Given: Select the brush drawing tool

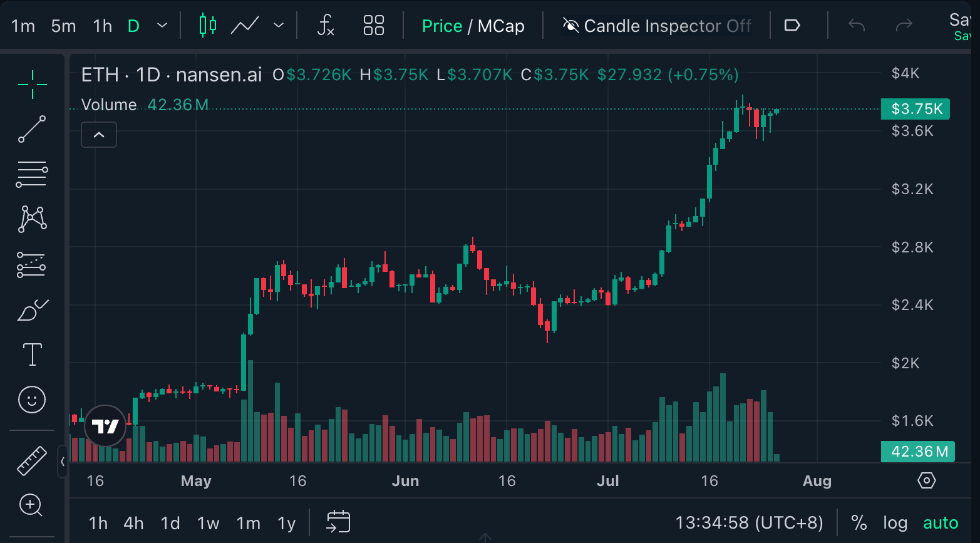Looking at the screenshot, I should (x=32, y=310).
